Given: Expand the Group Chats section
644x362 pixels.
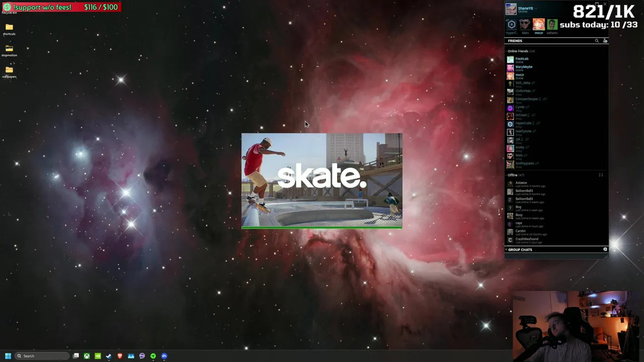Looking at the screenshot, I should pyautogui.click(x=520, y=249).
